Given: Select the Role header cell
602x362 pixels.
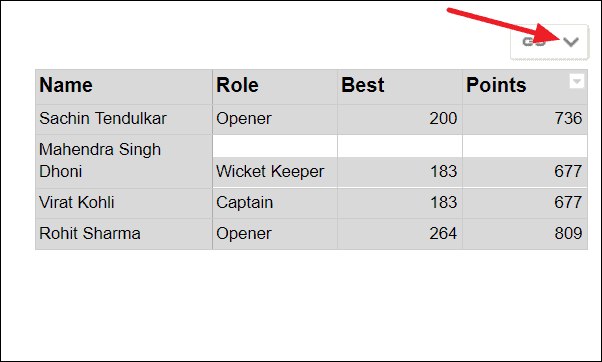Looking at the screenshot, I should 275,87.
